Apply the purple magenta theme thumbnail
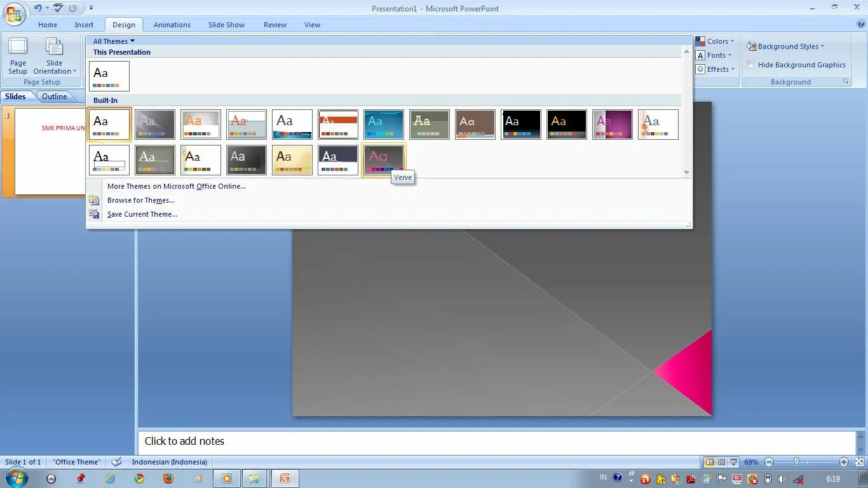Image resolution: width=868 pixels, height=488 pixels. (x=612, y=125)
